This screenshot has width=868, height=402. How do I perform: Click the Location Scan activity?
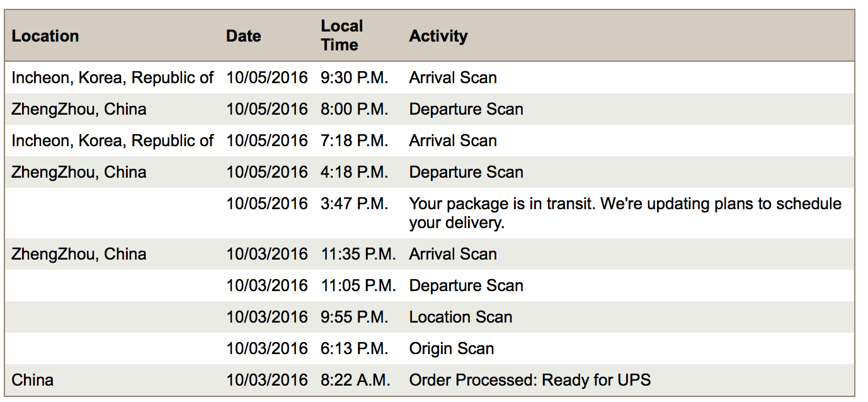coord(460,317)
